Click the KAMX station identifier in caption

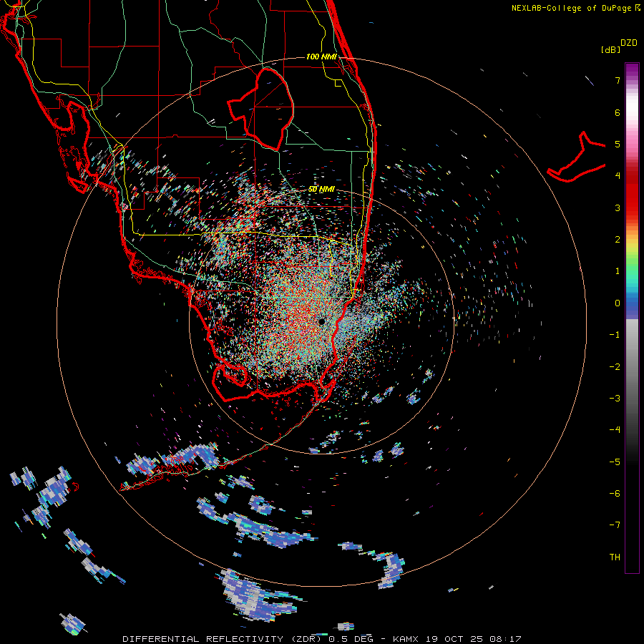[406, 639]
